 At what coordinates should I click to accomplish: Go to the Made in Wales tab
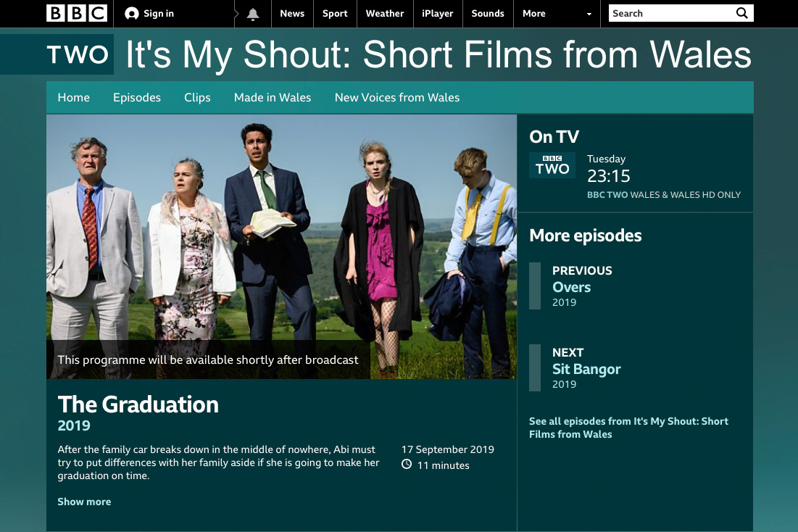click(x=273, y=97)
